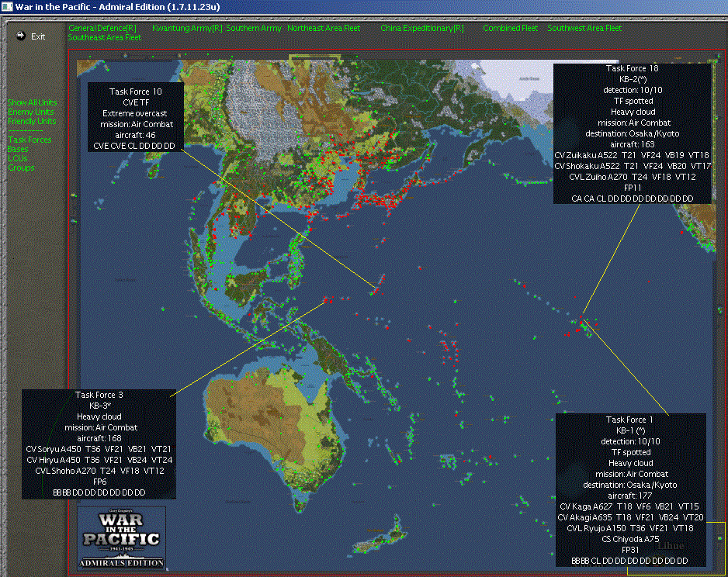Click Task Force 1 info box title
This screenshot has height=577, width=728.
[629, 420]
